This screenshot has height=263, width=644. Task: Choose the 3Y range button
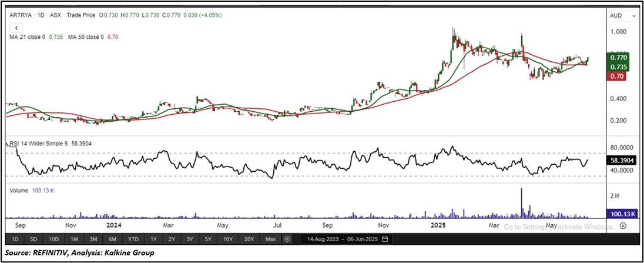[x=190, y=239]
